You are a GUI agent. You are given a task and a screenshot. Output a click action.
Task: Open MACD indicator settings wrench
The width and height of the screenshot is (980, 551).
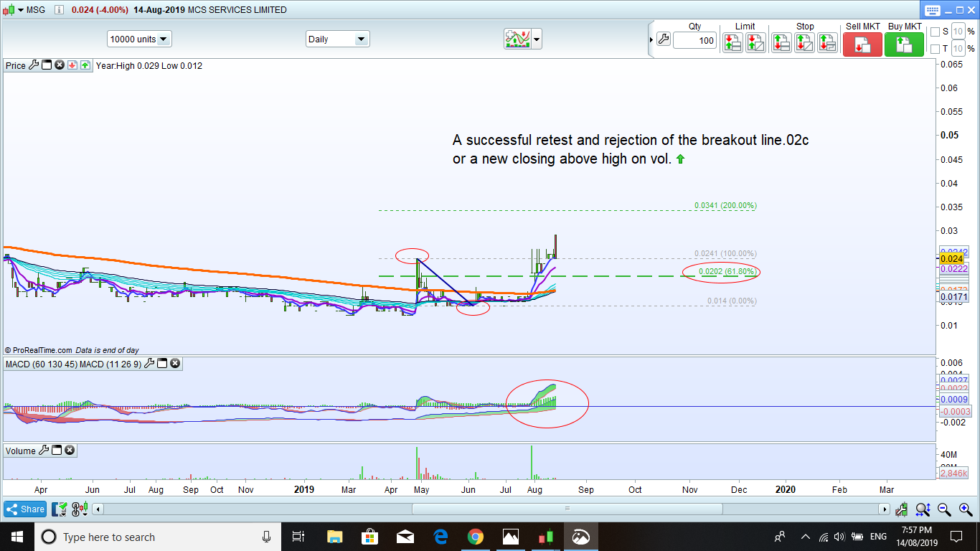coord(150,364)
